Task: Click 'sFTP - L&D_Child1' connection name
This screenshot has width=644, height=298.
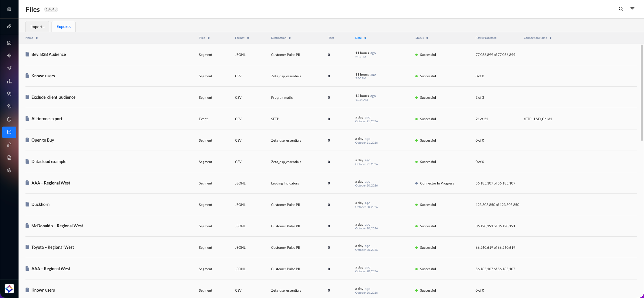Action: point(538,119)
